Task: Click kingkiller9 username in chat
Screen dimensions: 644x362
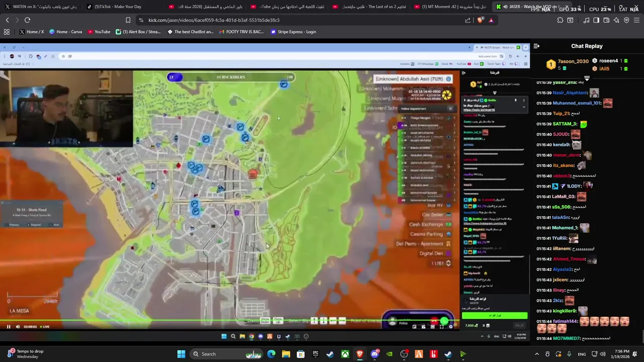Action: click(565, 311)
